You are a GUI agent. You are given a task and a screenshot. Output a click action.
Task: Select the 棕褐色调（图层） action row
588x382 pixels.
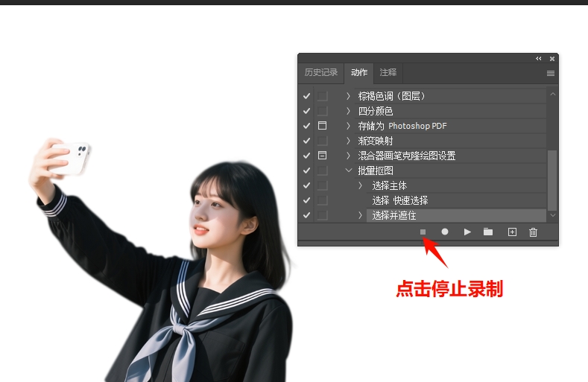point(450,96)
